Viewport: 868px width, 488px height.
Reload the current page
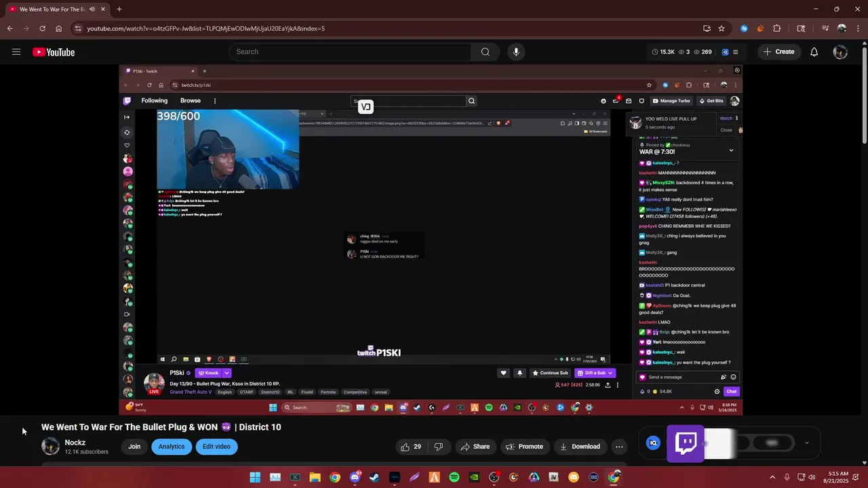pyautogui.click(x=42, y=28)
